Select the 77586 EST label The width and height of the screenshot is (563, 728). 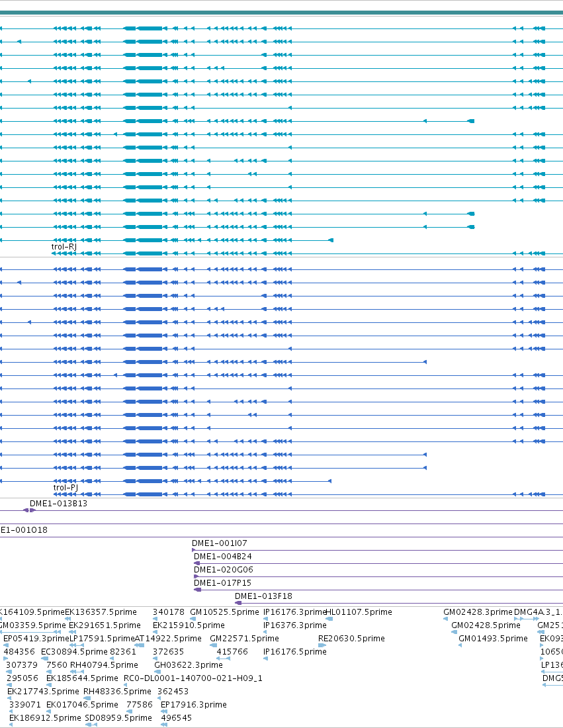tap(139, 704)
